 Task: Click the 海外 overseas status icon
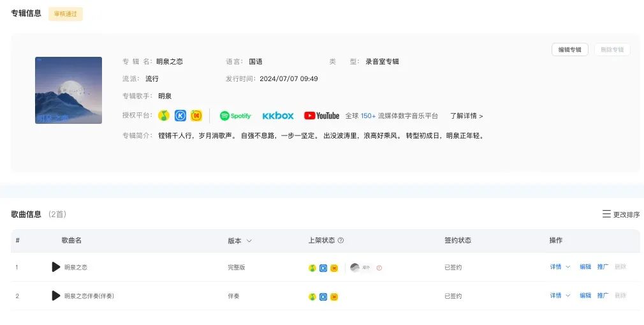355,268
